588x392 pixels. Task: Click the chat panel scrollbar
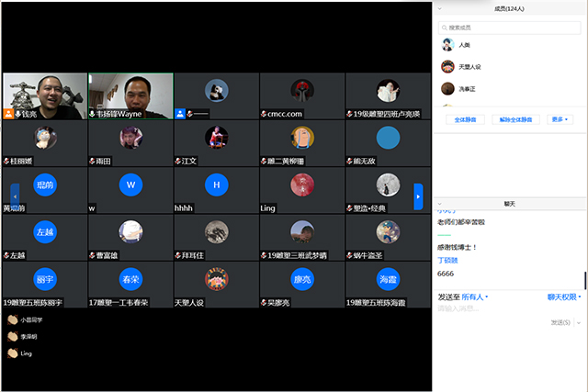coord(584,280)
